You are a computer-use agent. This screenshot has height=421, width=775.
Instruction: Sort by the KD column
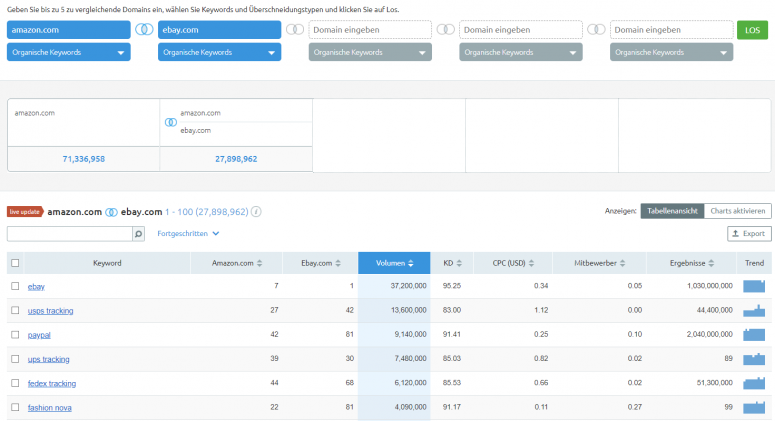pyautogui.click(x=452, y=263)
